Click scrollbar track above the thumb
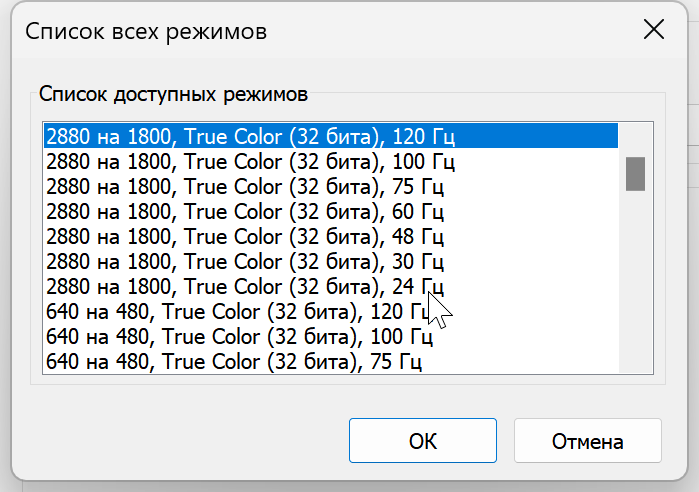Viewport: 699px width, 492px height. click(x=635, y=138)
